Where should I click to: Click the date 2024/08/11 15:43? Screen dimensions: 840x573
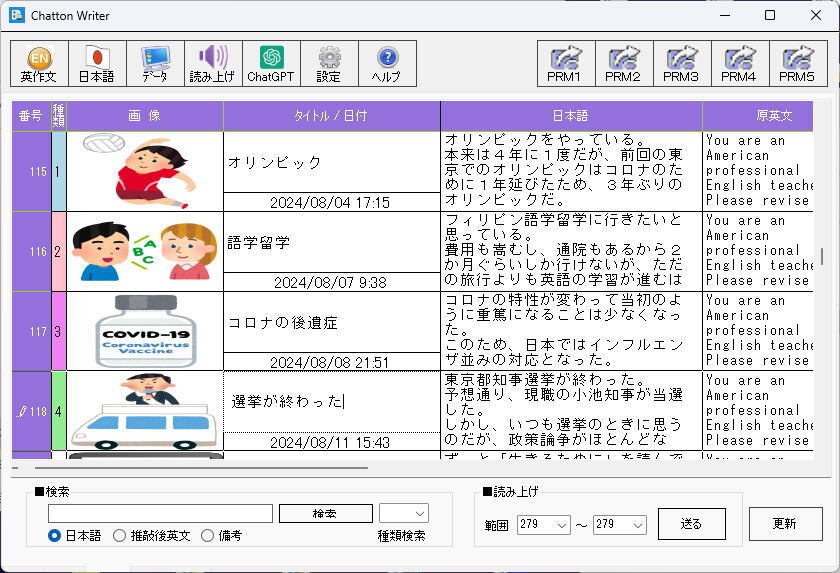tap(330, 442)
